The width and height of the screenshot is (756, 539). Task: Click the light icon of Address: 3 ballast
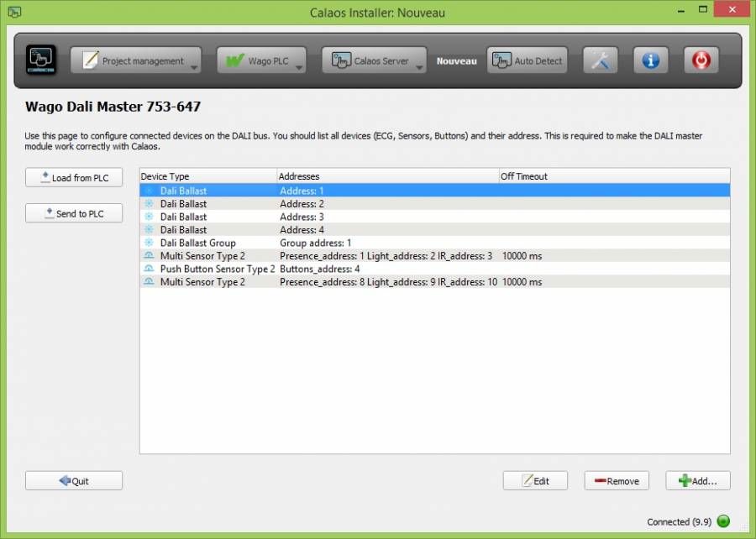coord(149,217)
